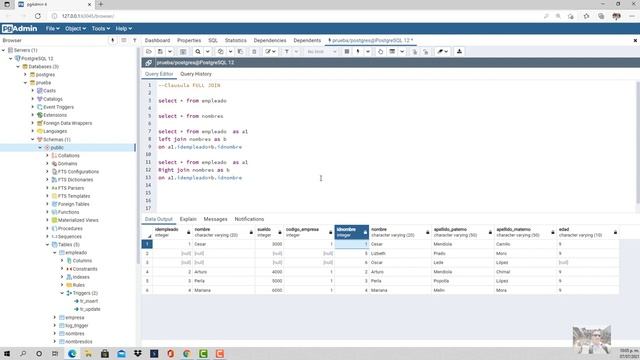This screenshot has height=360, width=640.
Task: Expand the Casts tree node
Action: (33, 91)
